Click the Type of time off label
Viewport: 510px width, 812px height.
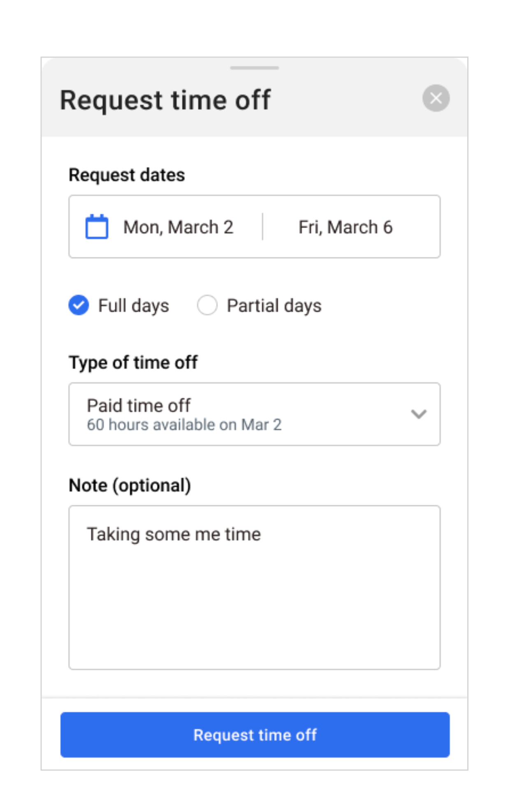(x=133, y=362)
